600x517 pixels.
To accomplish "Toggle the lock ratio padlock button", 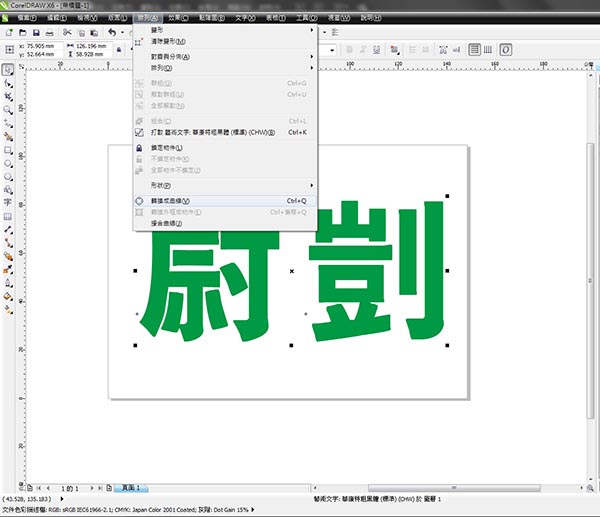I will click(119, 48).
